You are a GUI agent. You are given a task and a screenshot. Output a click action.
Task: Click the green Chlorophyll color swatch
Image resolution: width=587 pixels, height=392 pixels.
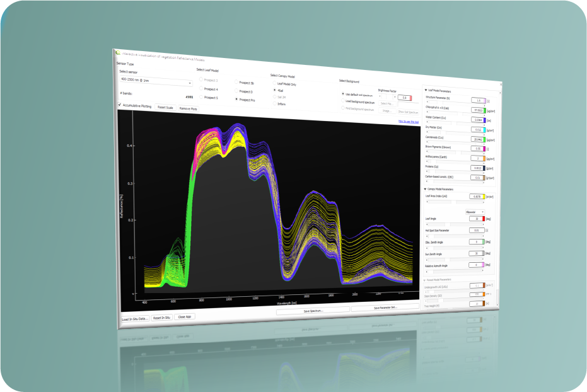pos(485,110)
